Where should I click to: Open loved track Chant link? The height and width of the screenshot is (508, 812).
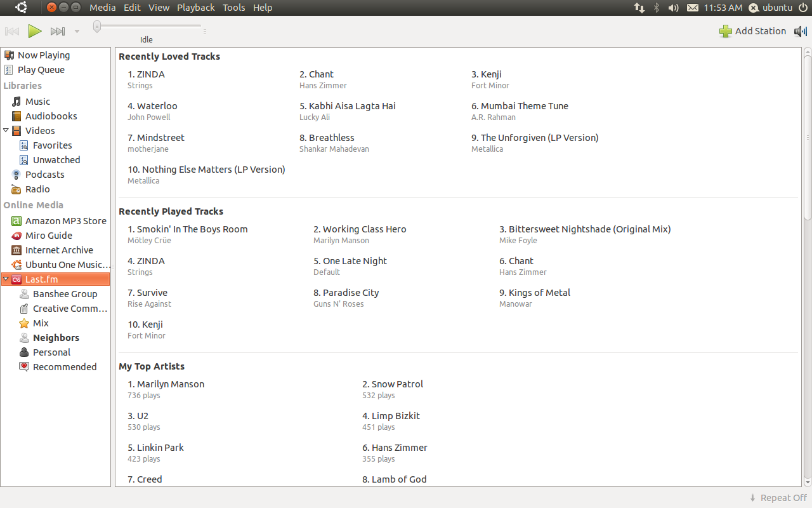[x=316, y=74]
